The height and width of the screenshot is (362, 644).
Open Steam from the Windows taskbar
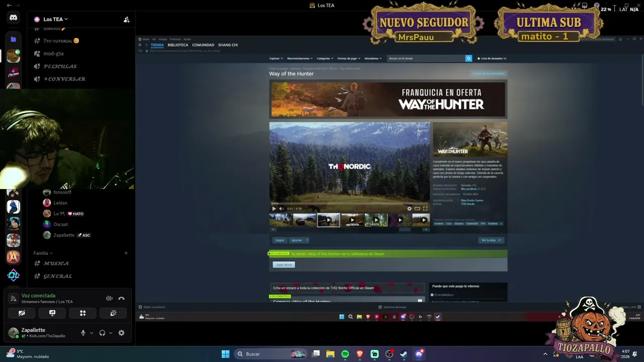click(404, 354)
